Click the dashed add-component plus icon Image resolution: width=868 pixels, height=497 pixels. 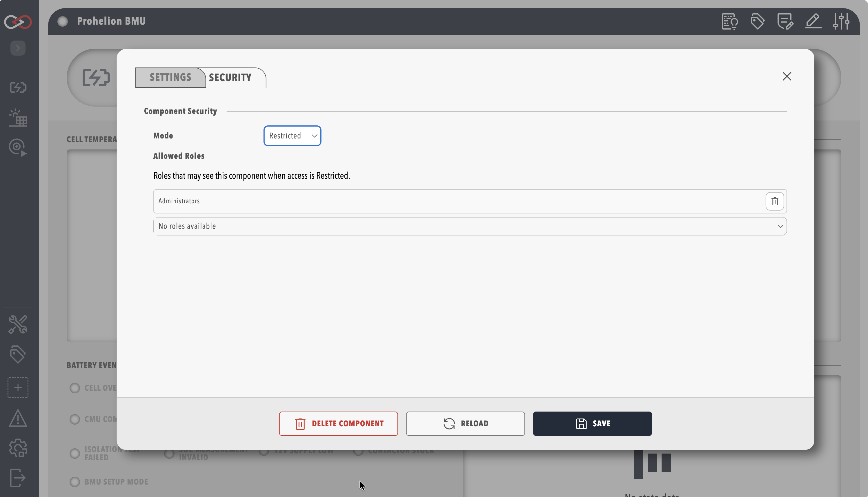tap(18, 388)
